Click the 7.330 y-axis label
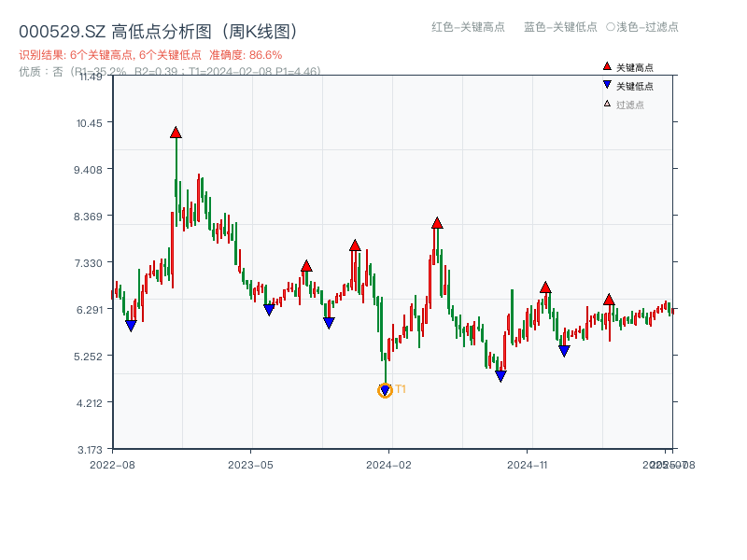 88,263
